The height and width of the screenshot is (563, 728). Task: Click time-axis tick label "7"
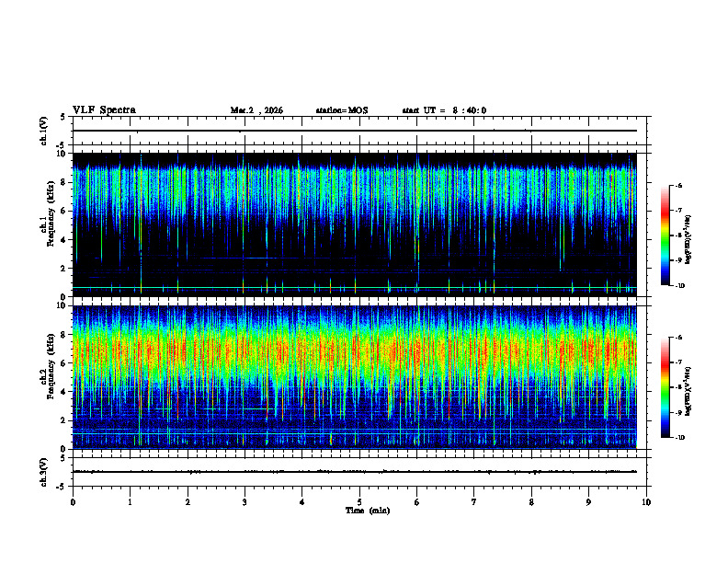(474, 502)
